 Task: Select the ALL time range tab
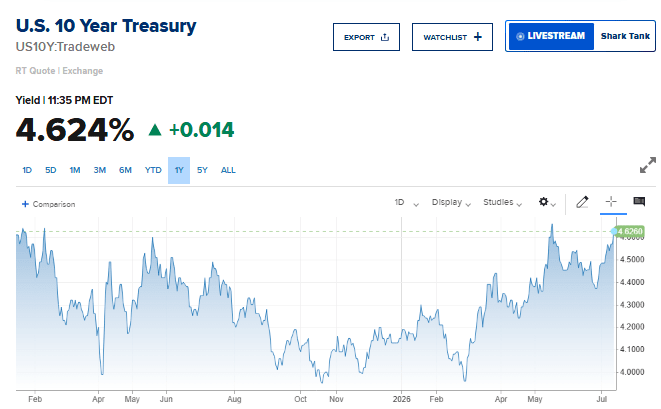coord(228,170)
